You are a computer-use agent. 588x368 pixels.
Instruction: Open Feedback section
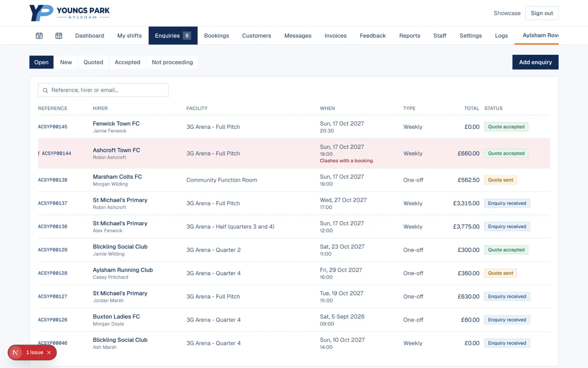coord(373,36)
